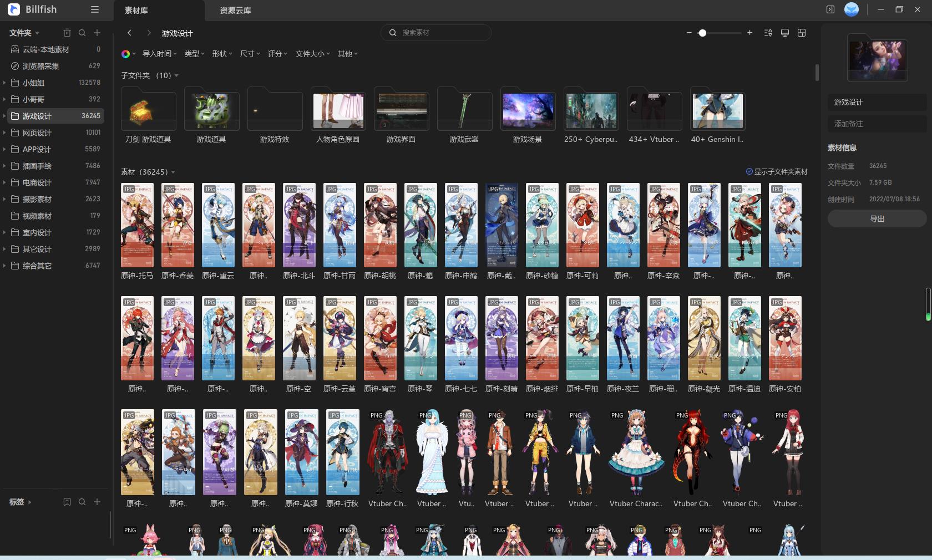Switch to the 资源云库 tab
This screenshot has height=560, width=932.
[x=235, y=11]
